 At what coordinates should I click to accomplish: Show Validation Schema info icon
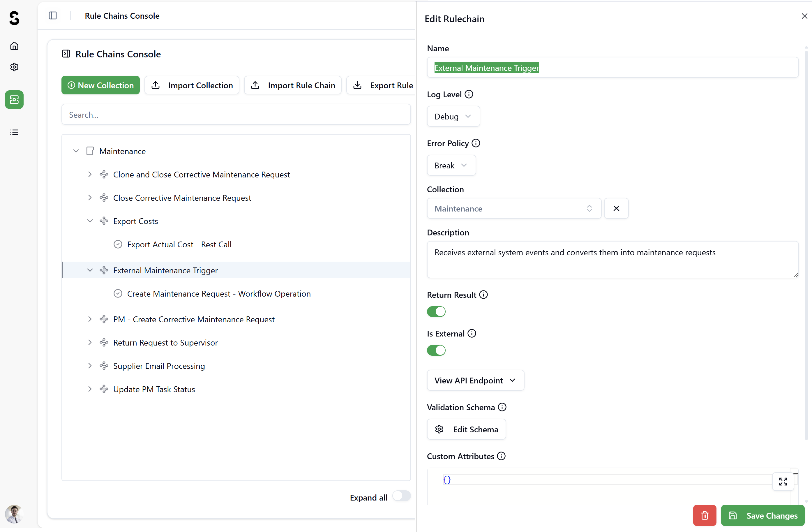(x=502, y=407)
